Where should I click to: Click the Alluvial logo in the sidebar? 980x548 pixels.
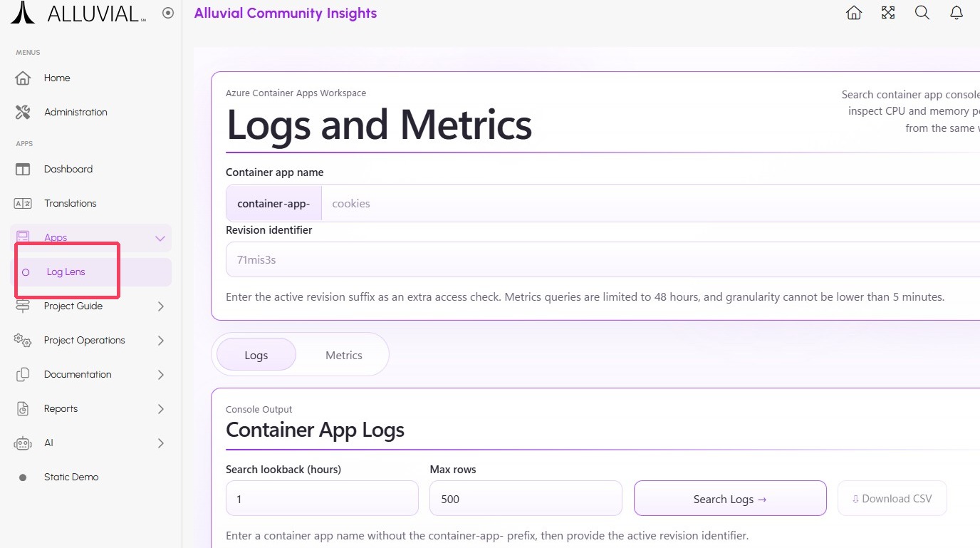coord(78,13)
